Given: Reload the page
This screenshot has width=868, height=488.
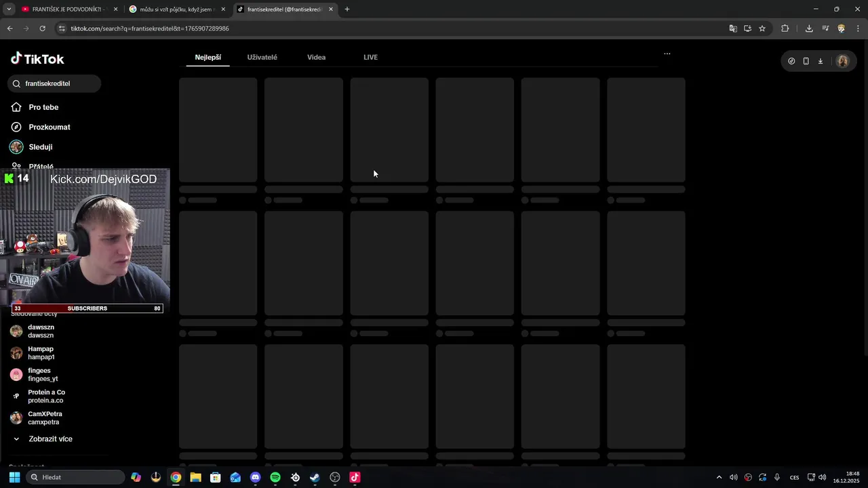Looking at the screenshot, I should (x=42, y=28).
